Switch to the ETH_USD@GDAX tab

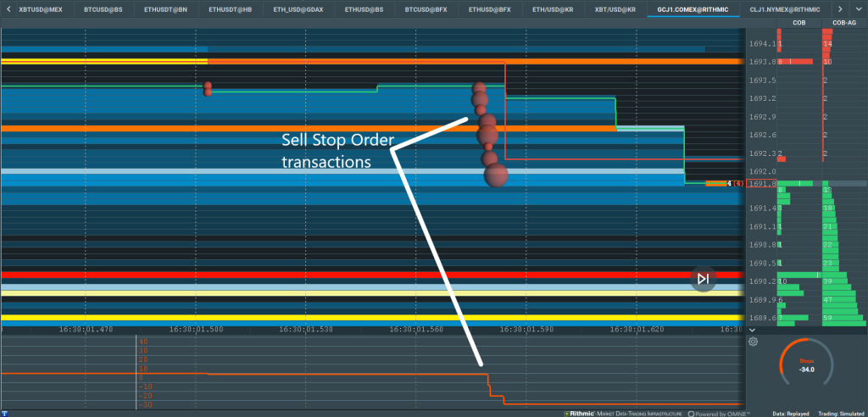click(x=297, y=9)
